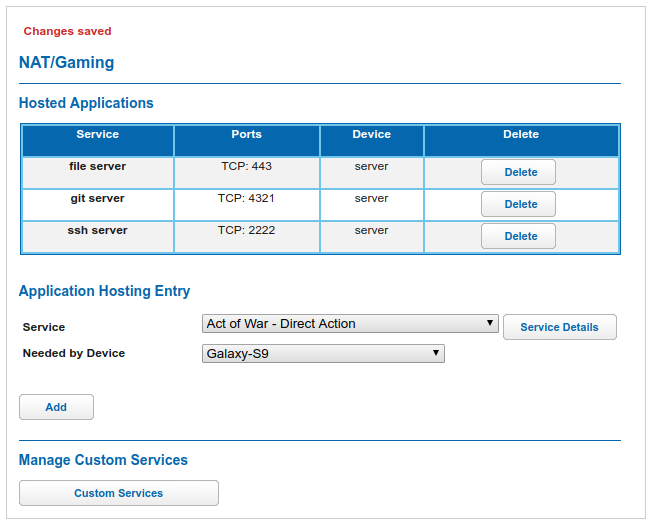Click the NAT/Gaming page heading
Image resolution: width=651 pixels, height=525 pixels.
[67, 62]
